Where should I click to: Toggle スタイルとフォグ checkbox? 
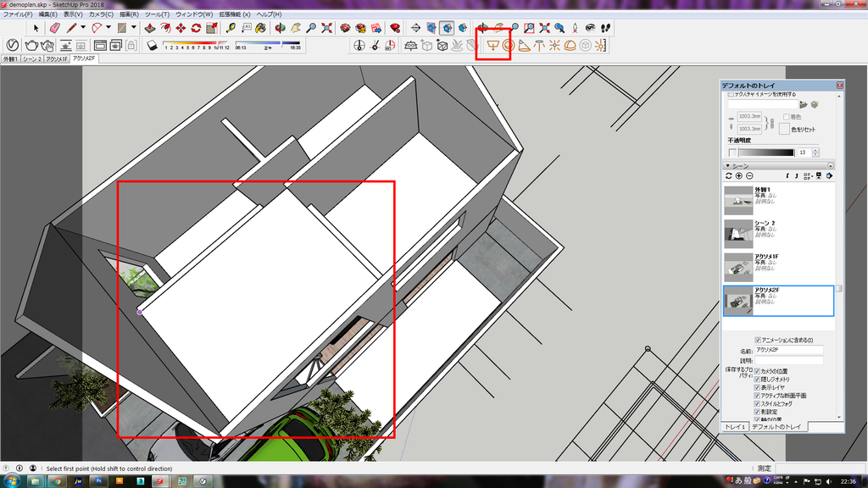click(x=757, y=404)
